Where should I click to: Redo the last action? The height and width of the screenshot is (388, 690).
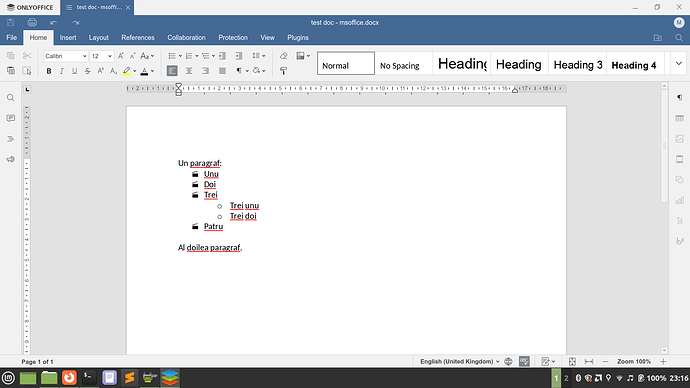coord(76,22)
